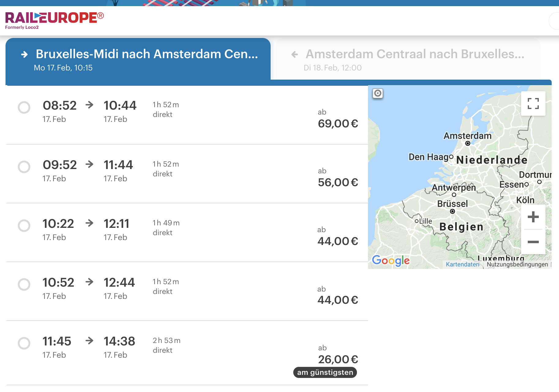
Task: Click the 69,00 € price
Action: click(338, 124)
